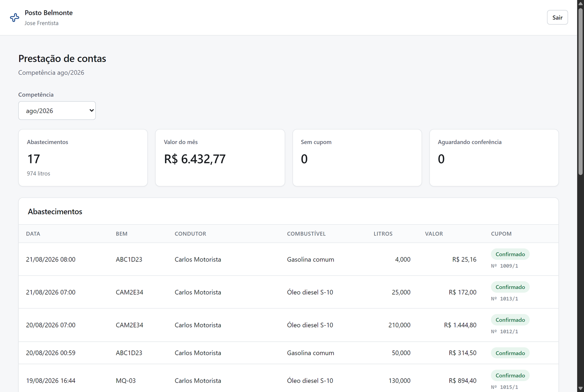Click the VALOR column header
584x392 pixels.
click(434, 234)
